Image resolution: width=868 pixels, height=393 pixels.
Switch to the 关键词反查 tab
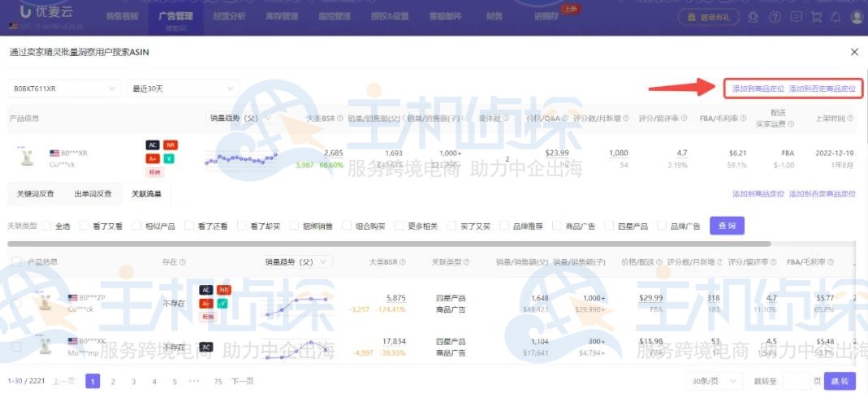click(36, 194)
